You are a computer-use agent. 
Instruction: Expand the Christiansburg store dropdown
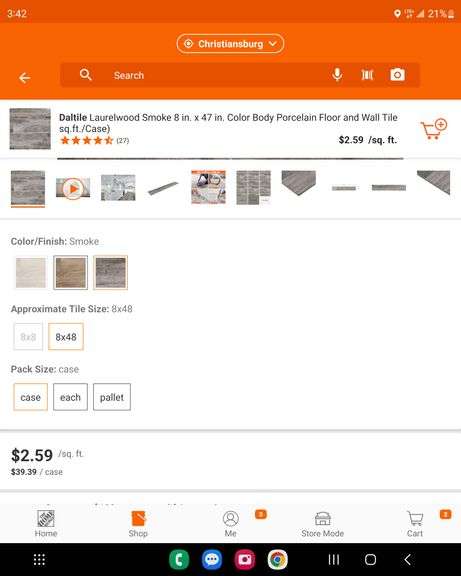(230, 44)
